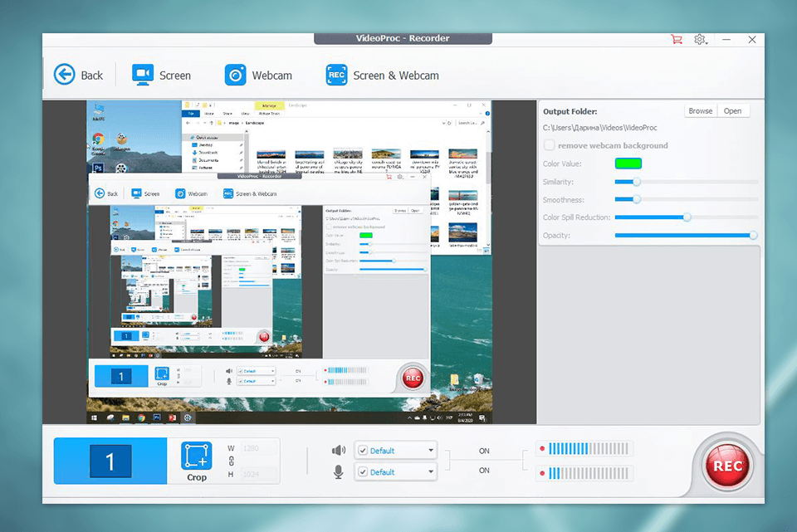
Task: Click the Back arrow icon
Action: [x=65, y=74]
